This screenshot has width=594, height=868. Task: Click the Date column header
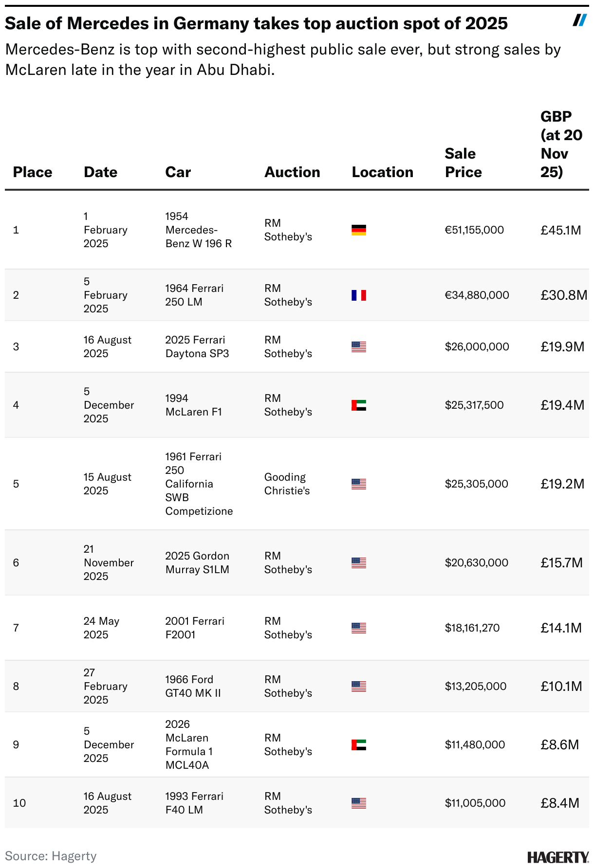tap(101, 172)
